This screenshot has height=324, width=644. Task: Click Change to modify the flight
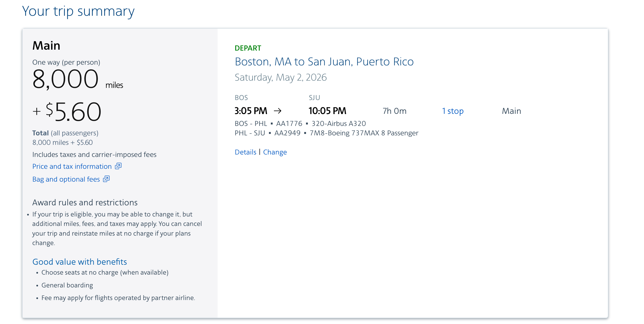click(275, 152)
